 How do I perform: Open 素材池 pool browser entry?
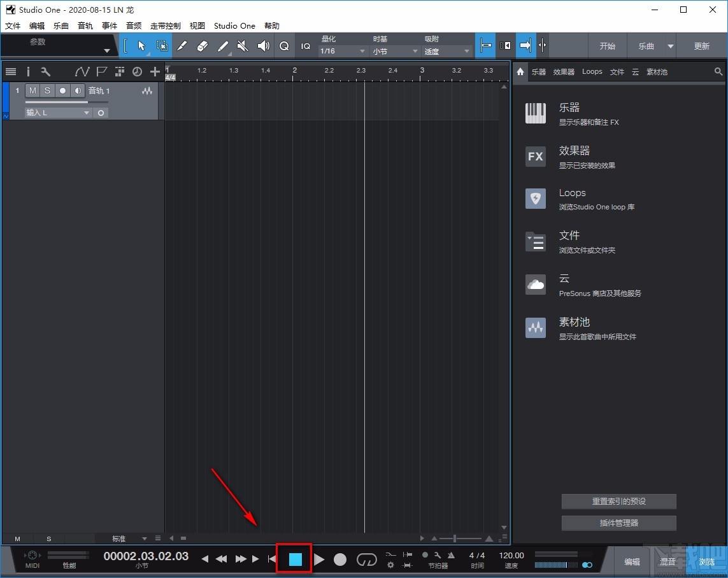pyautogui.click(x=580, y=328)
